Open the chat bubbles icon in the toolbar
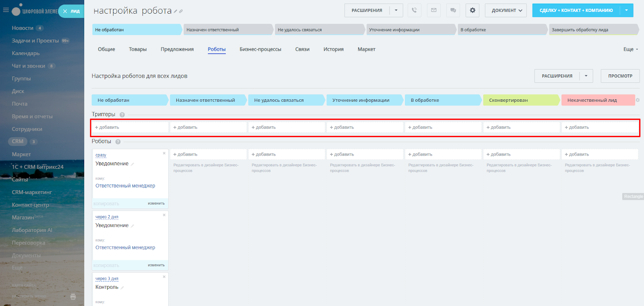This screenshot has height=306, width=644. (453, 10)
